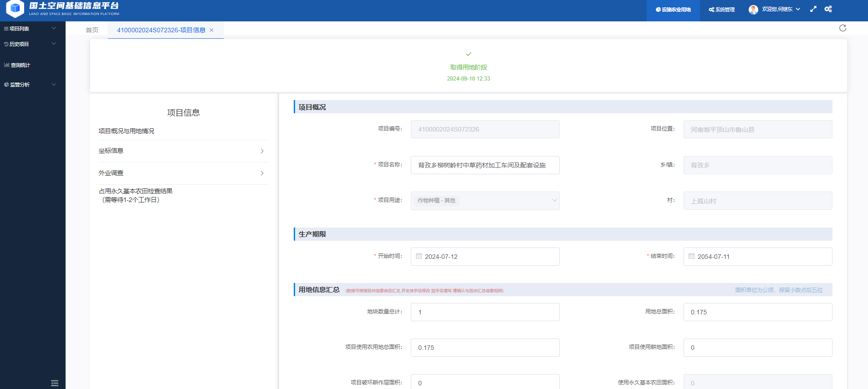Expand 坐标信息 chevron arrow
Viewport: 868px width, 389px height.
point(262,151)
